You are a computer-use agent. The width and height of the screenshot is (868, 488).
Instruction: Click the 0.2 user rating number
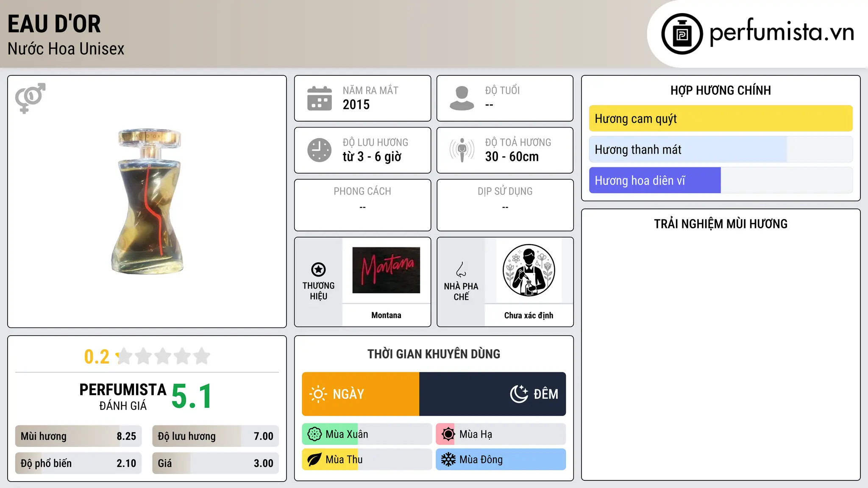[x=97, y=357]
